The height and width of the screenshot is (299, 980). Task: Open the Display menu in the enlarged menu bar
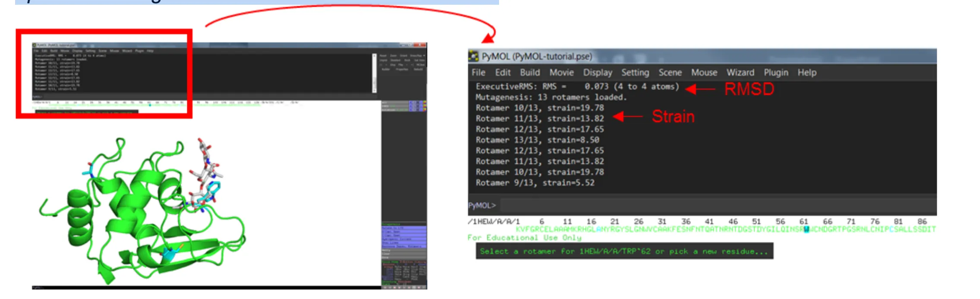pyautogui.click(x=597, y=73)
